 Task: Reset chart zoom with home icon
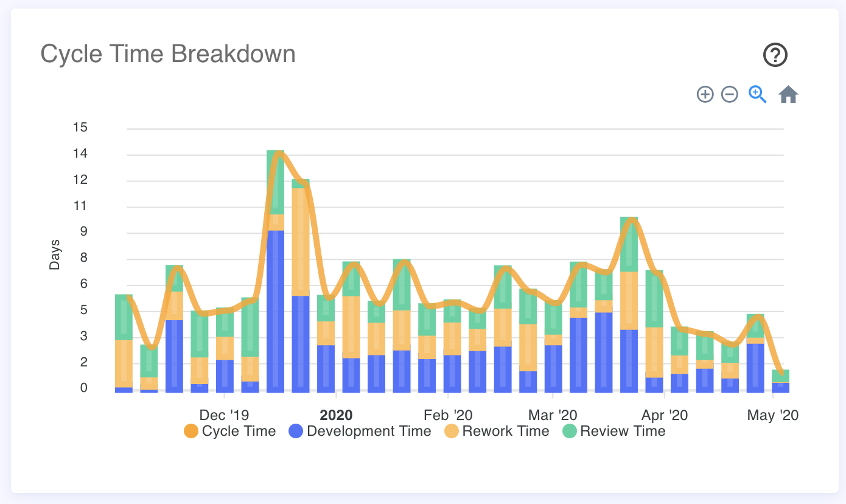(x=788, y=94)
